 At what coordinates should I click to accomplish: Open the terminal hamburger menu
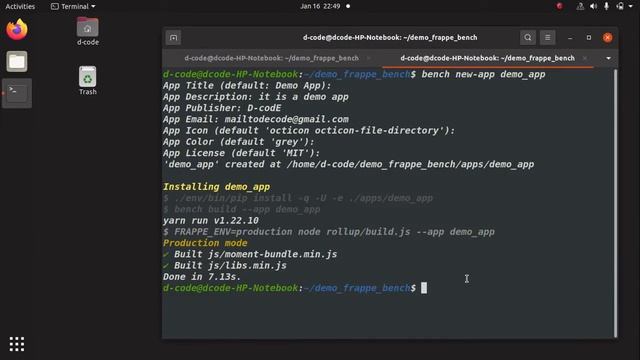(x=547, y=38)
